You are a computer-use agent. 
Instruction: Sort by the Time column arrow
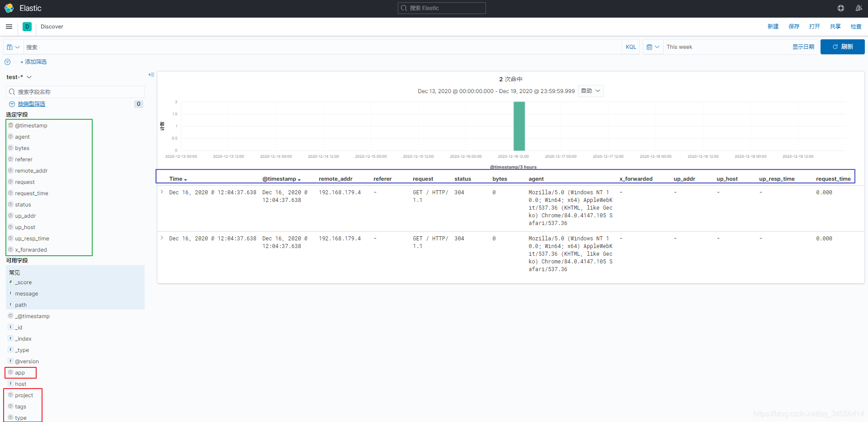pos(185,180)
